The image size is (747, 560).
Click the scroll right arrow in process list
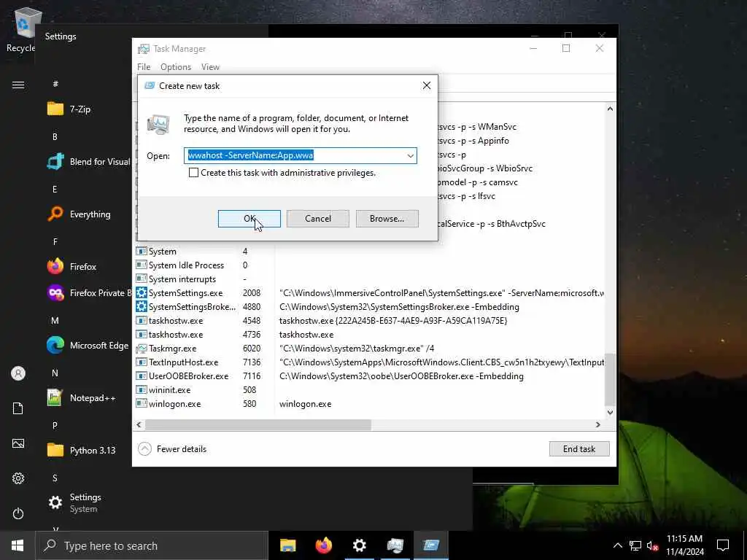point(598,424)
